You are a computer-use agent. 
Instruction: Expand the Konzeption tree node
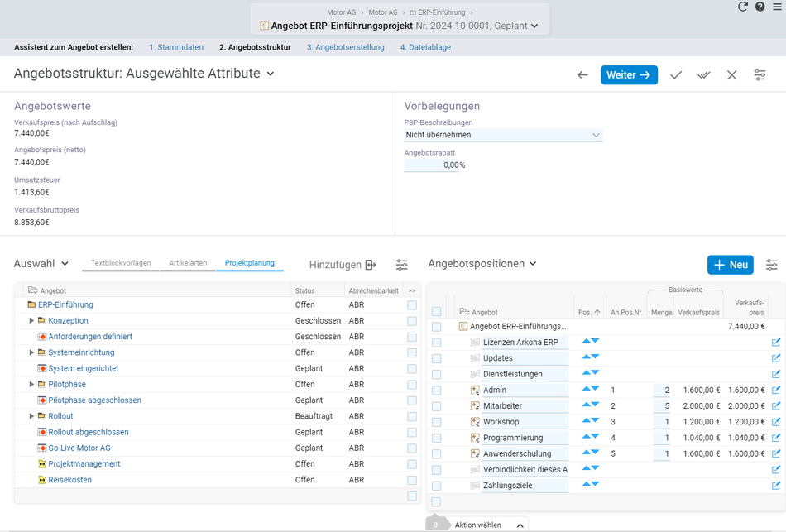tap(31, 320)
